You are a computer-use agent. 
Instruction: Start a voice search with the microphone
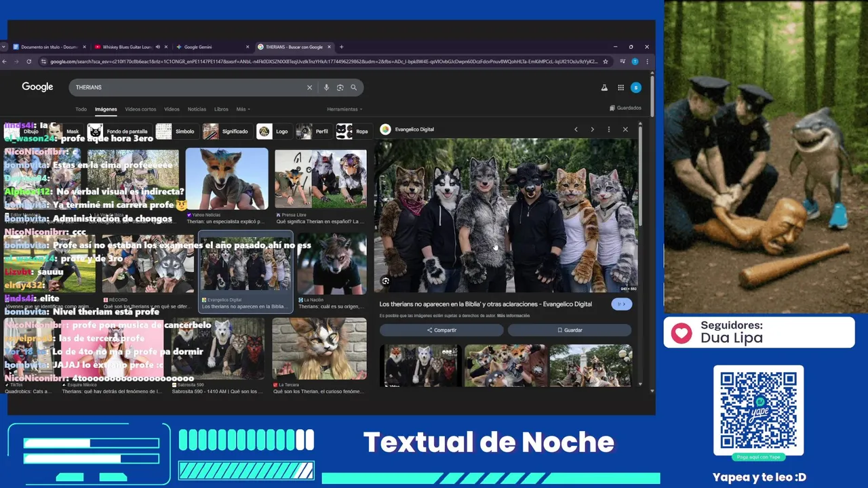(326, 87)
